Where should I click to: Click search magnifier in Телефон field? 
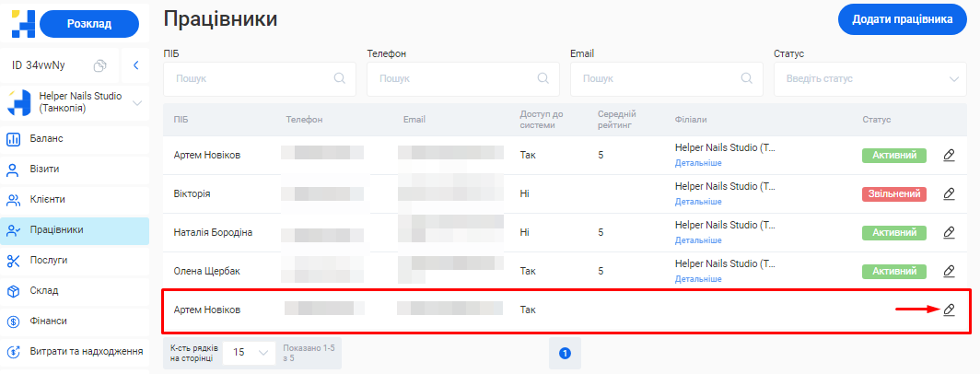543,78
